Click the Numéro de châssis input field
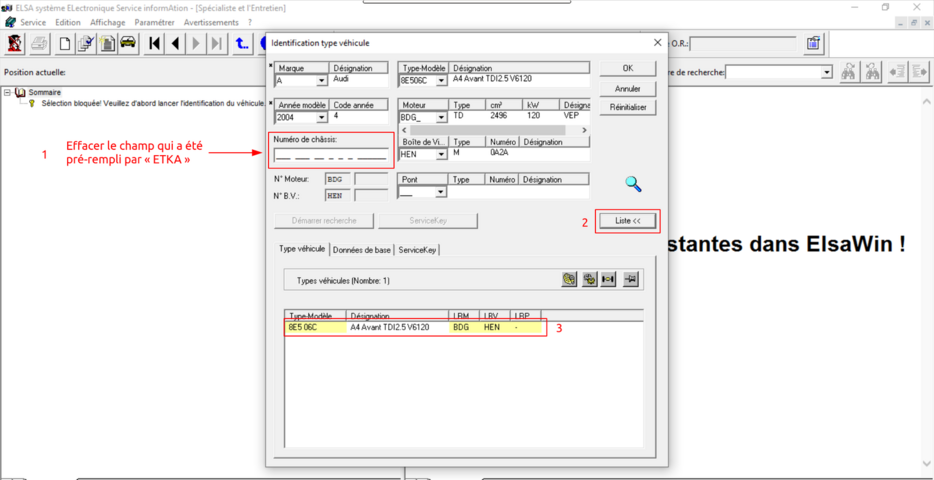934x480 pixels. click(x=331, y=155)
